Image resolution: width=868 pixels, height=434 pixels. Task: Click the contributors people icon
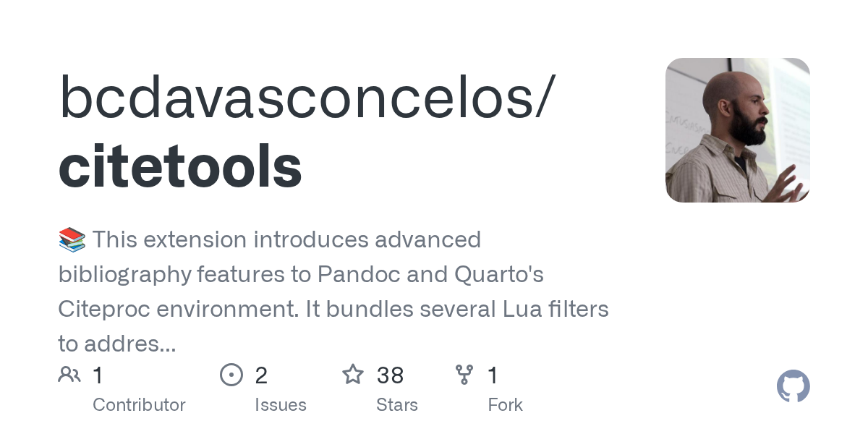[x=69, y=375]
